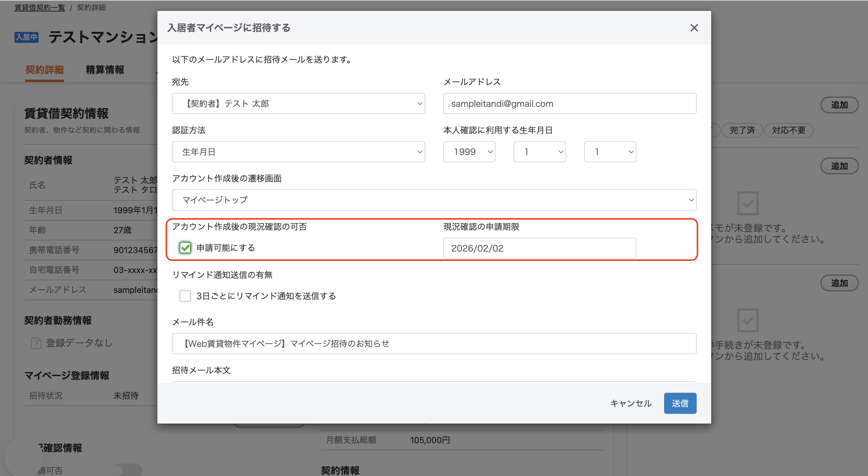Click the 登録データなし document icon
868x476 pixels.
[36, 343]
